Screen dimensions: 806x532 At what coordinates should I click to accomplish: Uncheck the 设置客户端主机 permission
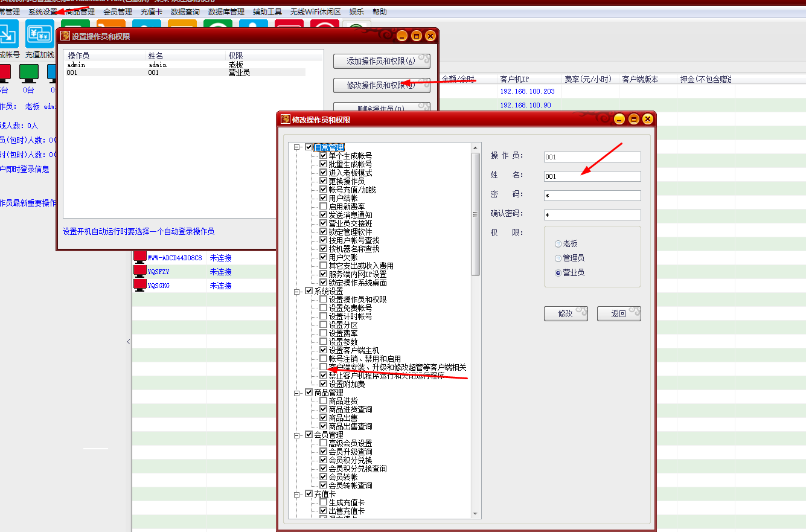[324, 350]
